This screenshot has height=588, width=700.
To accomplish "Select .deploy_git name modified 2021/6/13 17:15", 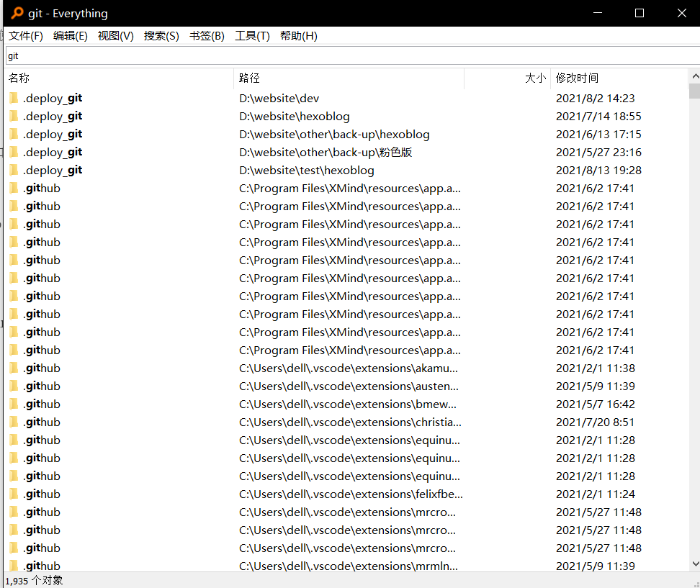I will [x=53, y=135].
